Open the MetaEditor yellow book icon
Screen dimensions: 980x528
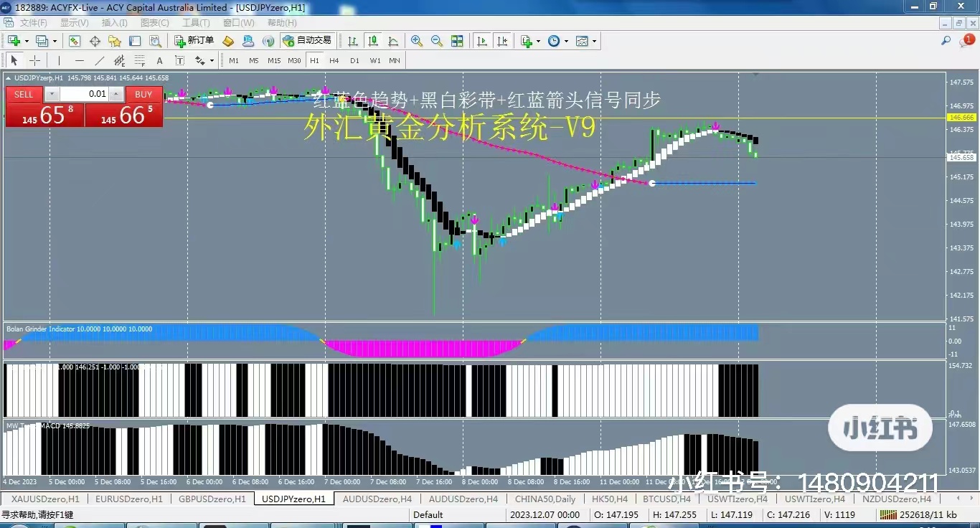click(x=228, y=41)
